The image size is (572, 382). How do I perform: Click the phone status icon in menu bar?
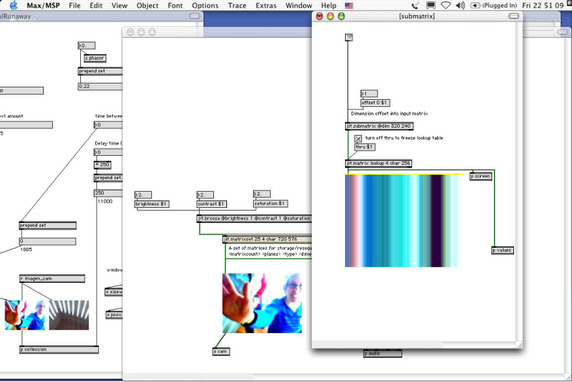(x=415, y=5)
